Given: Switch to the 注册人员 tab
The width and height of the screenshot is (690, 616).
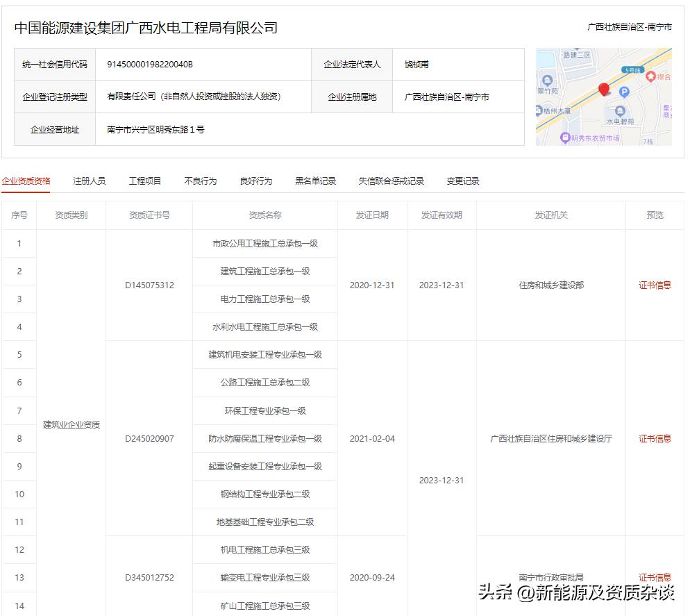Looking at the screenshot, I should (89, 180).
